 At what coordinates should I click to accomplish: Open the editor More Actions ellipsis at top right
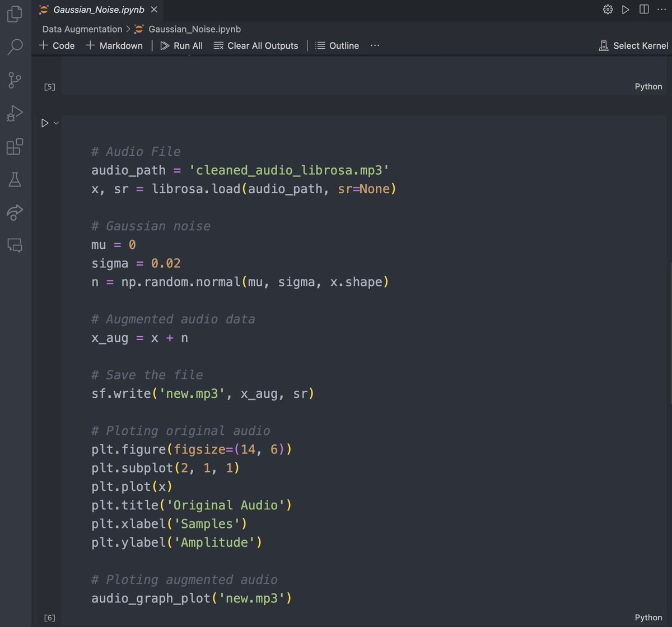coord(661,10)
